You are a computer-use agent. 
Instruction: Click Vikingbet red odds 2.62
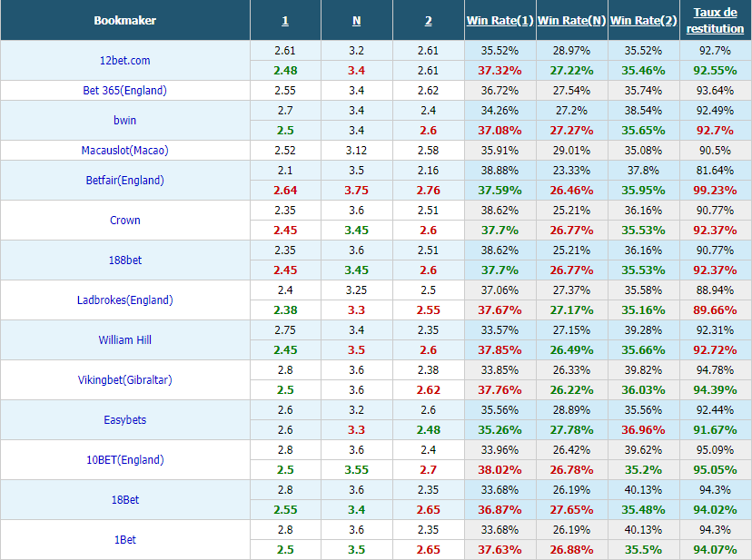point(429,389)
